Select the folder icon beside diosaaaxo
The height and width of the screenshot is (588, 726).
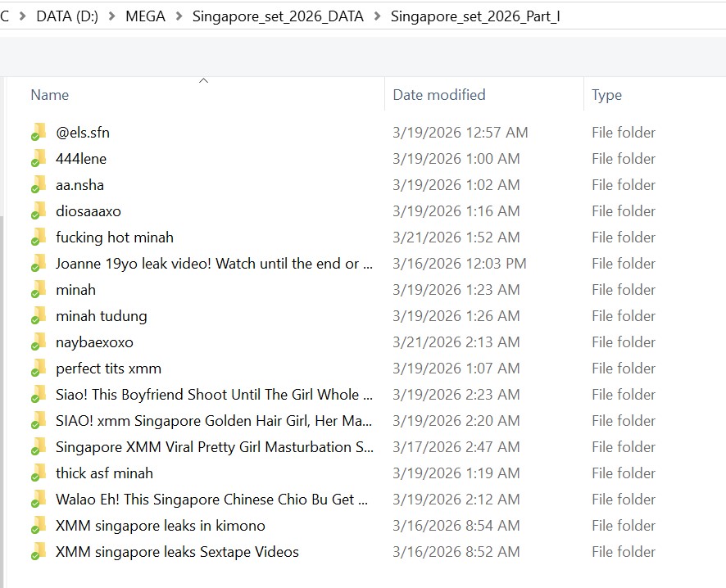click(x=39, y=210)
